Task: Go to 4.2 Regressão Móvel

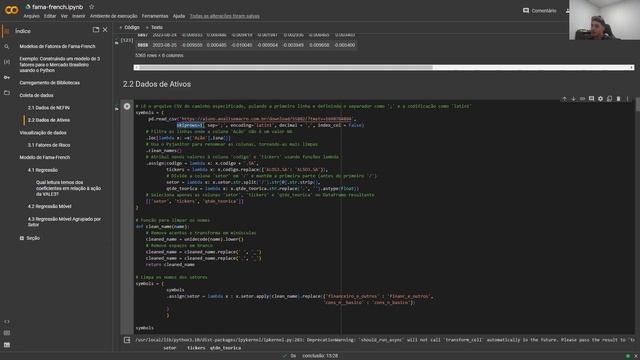Action: click(x=49, y=207)
